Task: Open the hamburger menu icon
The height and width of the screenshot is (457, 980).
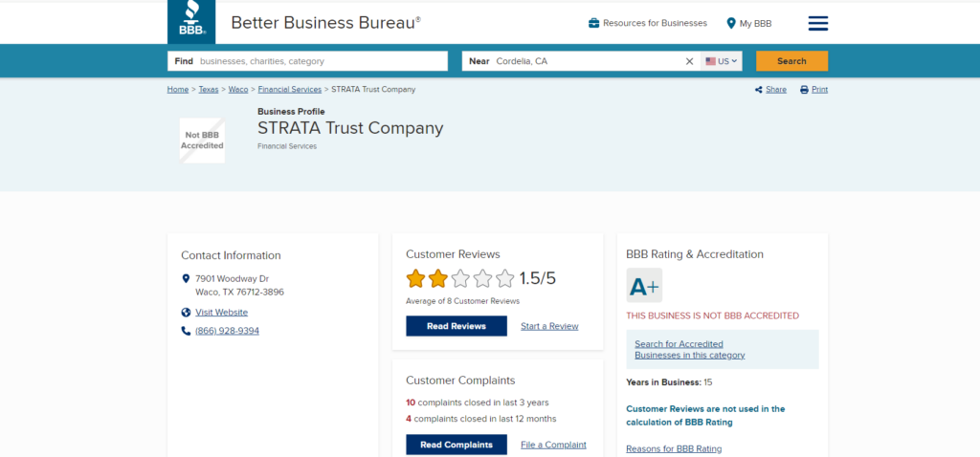Action: pos(818,23)
